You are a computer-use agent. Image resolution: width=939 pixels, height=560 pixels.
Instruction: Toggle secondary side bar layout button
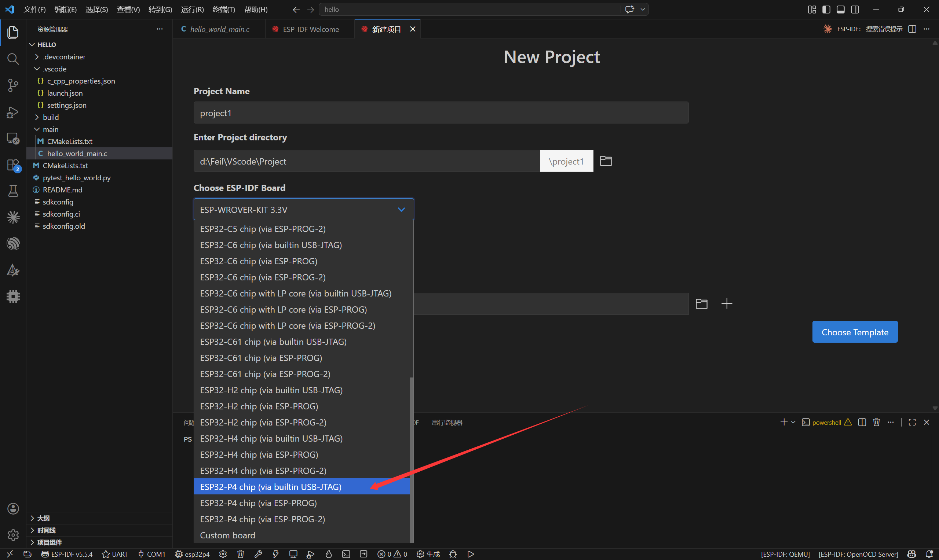pos(855,10)
